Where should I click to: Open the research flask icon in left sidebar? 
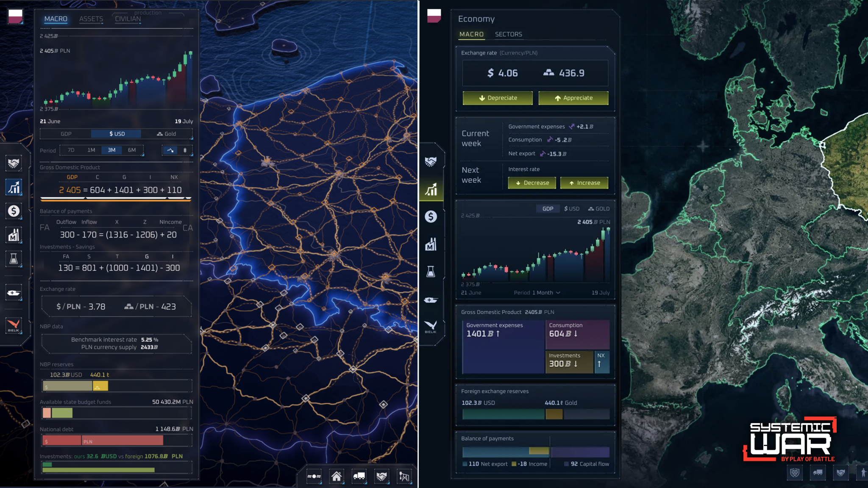point(14,258)
